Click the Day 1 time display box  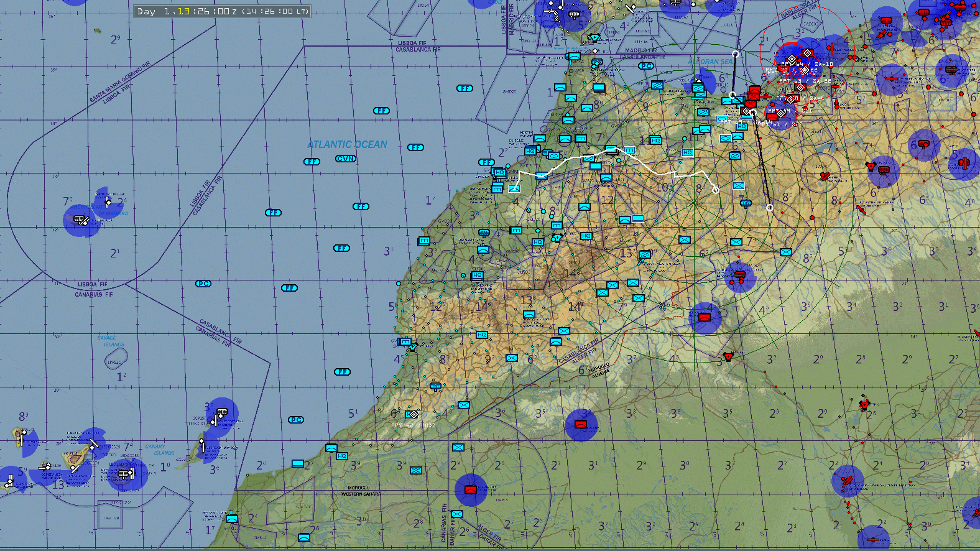click(x=222, y=11)
